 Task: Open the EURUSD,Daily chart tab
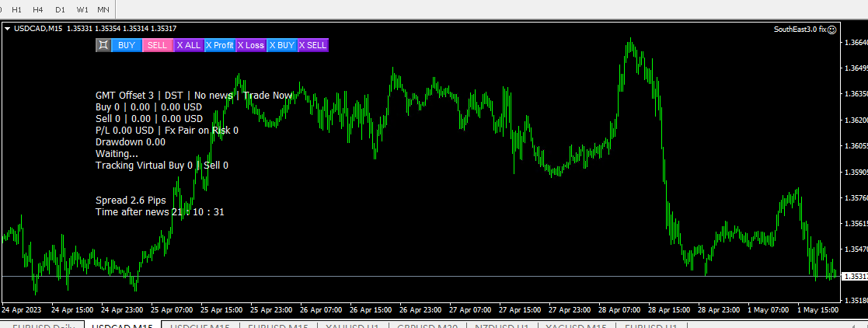tap(43, 325)
